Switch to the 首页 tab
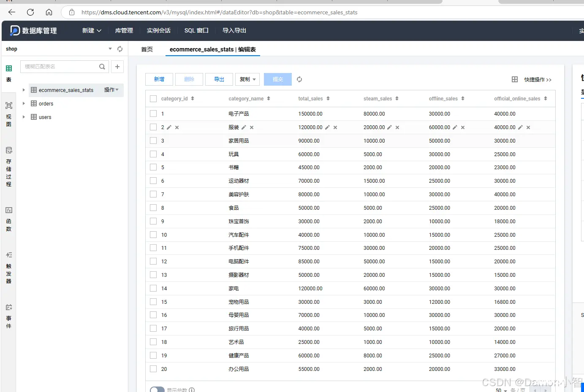 pyautogui.click(x=147, y=49)
